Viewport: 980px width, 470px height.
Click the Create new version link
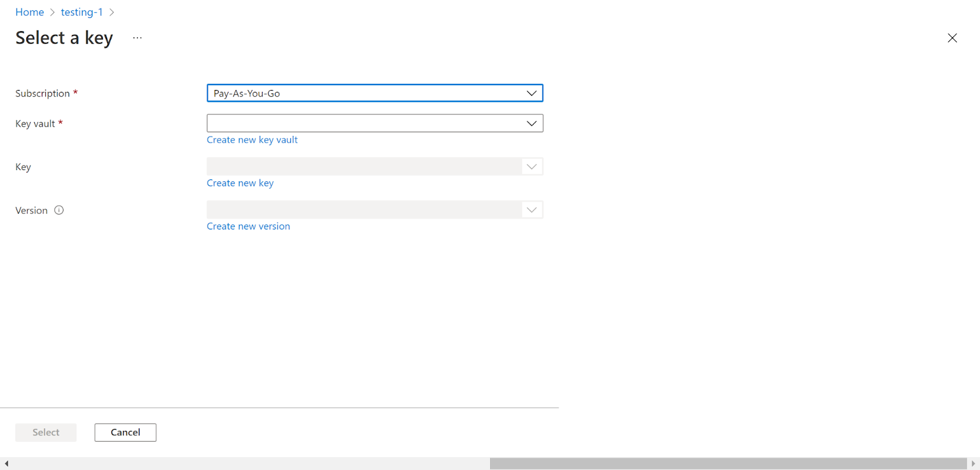(x=248, y=226)
